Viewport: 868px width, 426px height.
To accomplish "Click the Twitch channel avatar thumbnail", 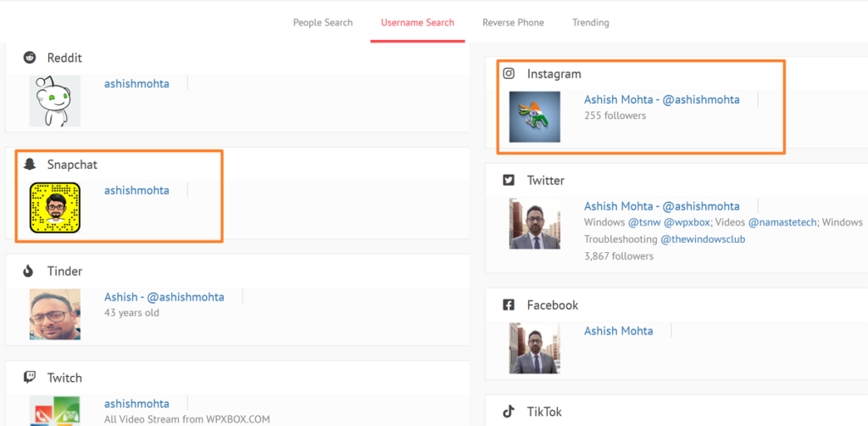I will point(55,411).
